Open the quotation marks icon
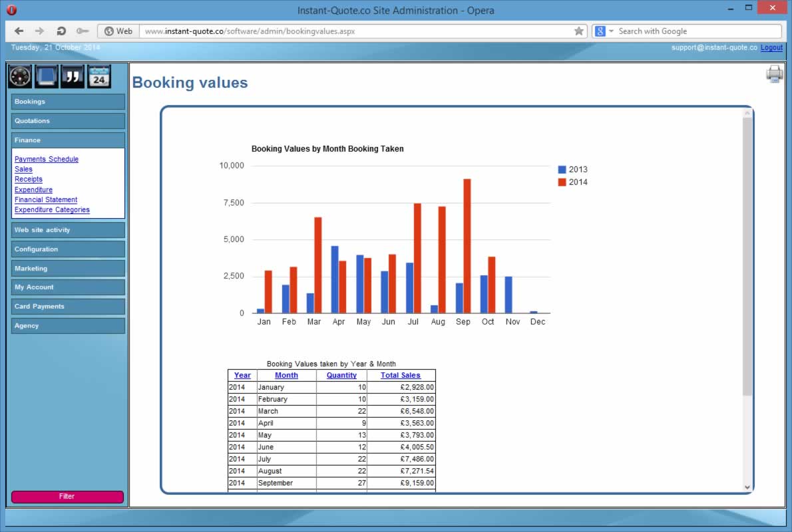 click(x=73, y=76)
